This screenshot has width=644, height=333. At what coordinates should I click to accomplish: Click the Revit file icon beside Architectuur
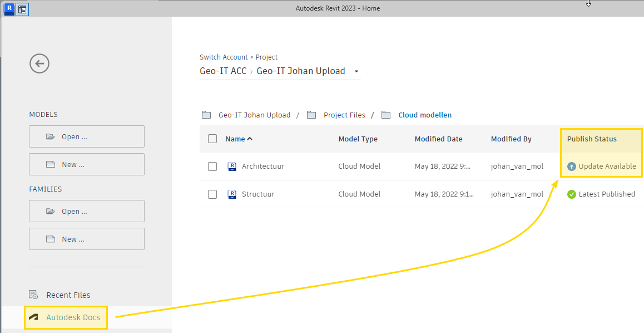point(232,166)
